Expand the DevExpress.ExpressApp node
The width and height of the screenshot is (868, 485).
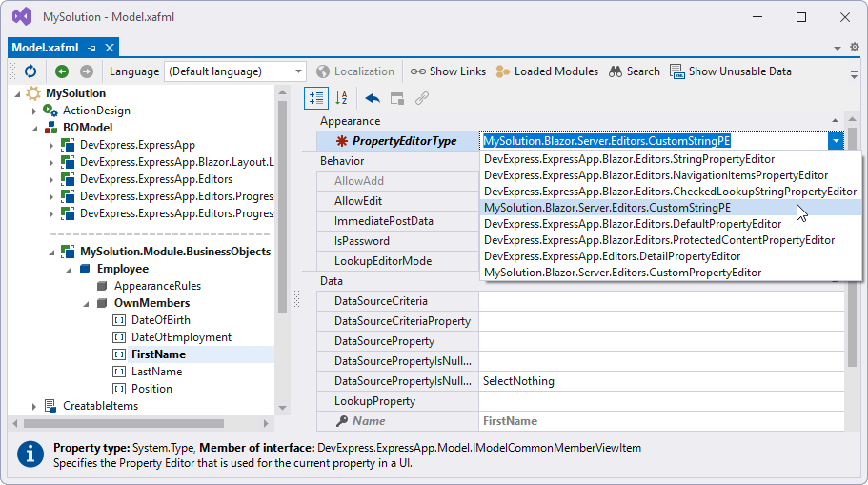click(50, 145)
